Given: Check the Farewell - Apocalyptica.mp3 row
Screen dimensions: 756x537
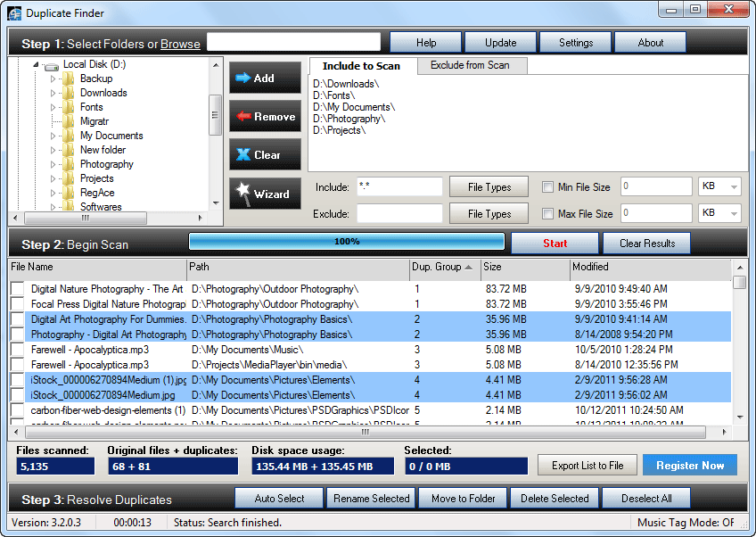Looking at the screenshot, I should [x=15, y=349].
